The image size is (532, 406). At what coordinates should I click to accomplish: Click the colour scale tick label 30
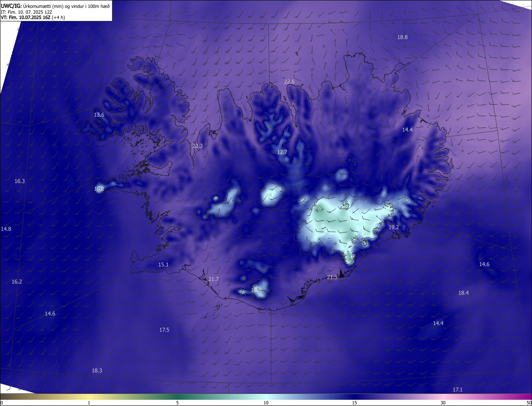point(443,403)
